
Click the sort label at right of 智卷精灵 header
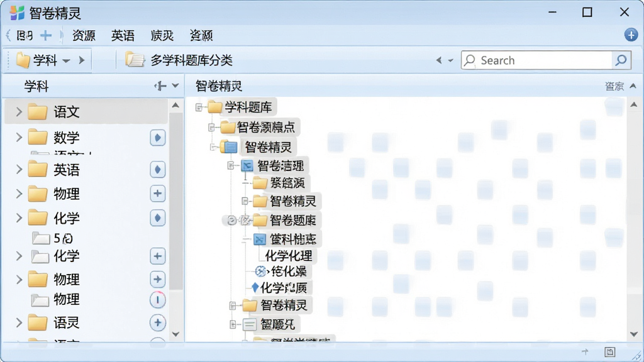[x=614, y=86]
